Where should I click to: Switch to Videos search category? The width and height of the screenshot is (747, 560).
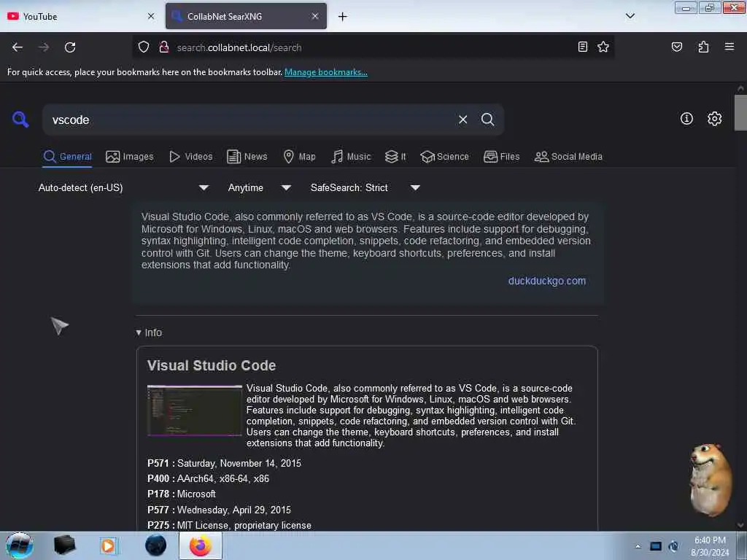pos(190,157)
